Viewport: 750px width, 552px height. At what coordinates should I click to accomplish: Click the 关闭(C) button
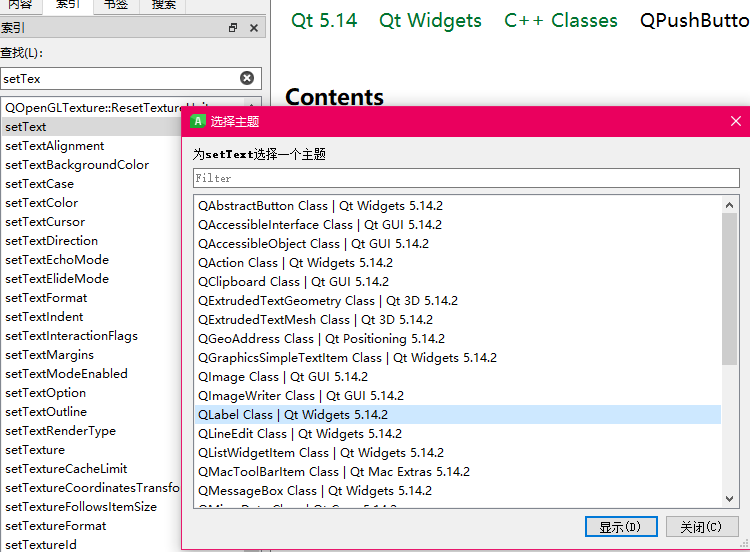coord(701,527)
